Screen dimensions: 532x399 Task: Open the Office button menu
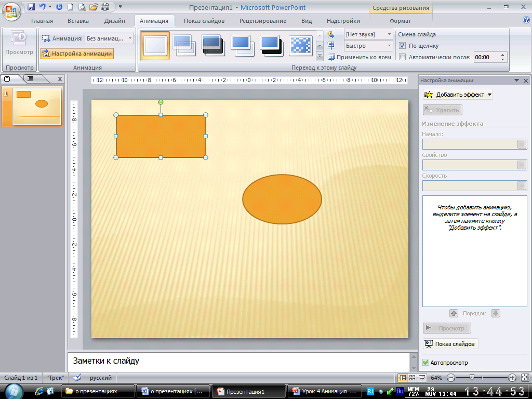(x=11, y=11)
